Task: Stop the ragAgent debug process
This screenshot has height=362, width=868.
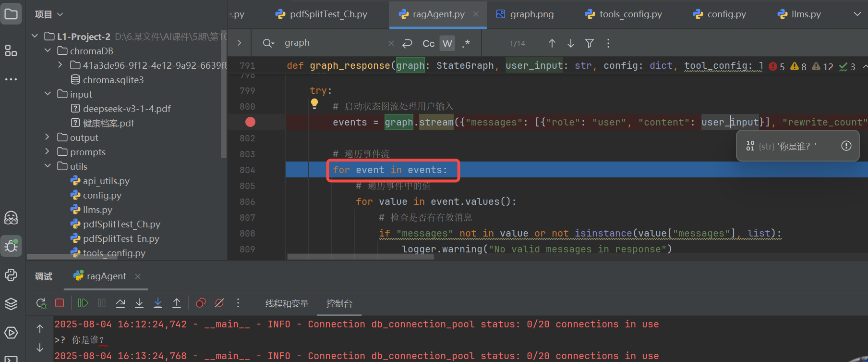Action: pyautogui.click(x=60, y=303)
